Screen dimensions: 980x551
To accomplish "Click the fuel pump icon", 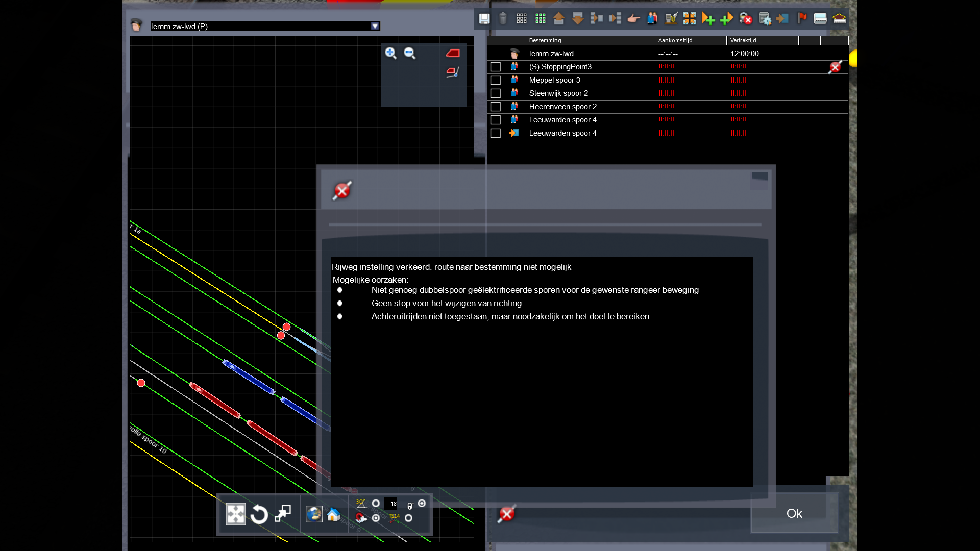I will point(671,19).
